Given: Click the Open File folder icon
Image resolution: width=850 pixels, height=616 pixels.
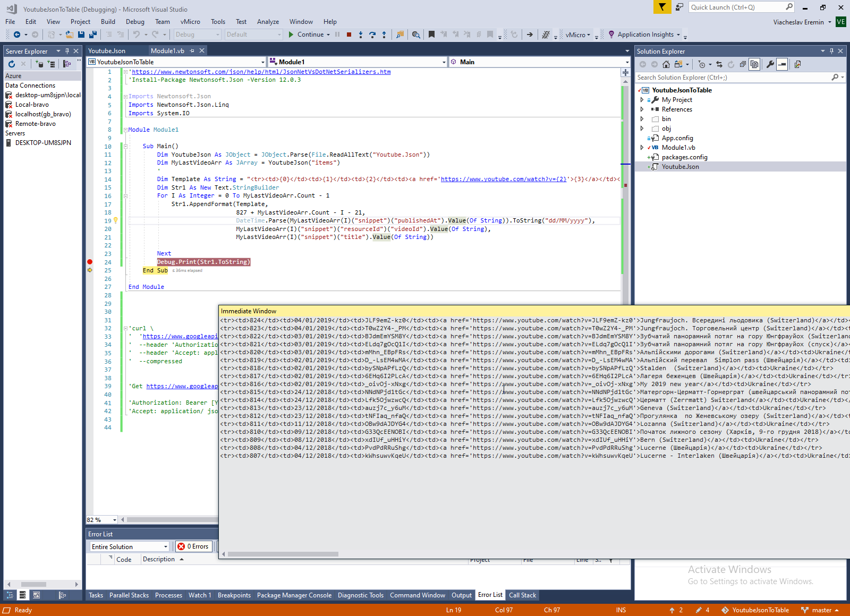Looking at the screenshot, I should (69, 35).
